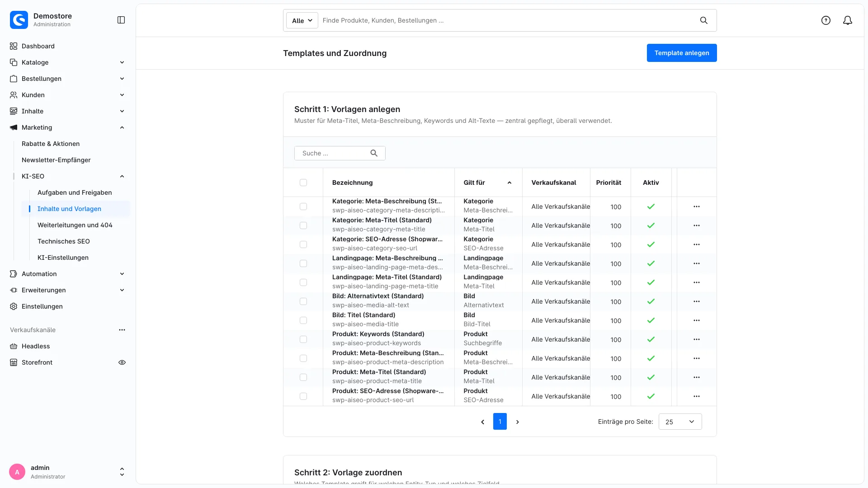This screenshot has height=488, width=868.
Task: Expand the Bestellungen menu
Action: (122, 79)
